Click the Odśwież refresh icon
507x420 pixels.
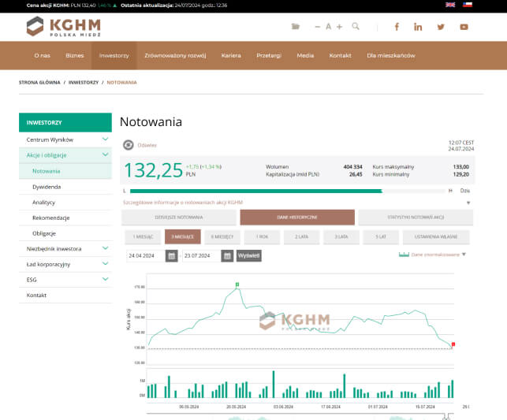coord(129,145)
